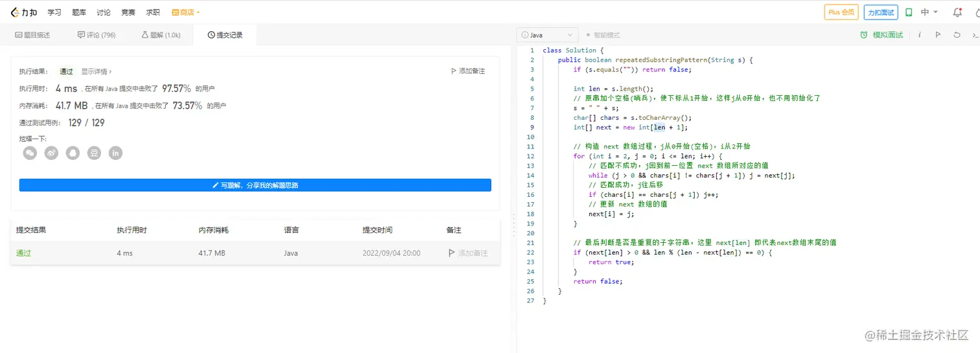Click the 129 / 129 test cases value
Screen dimensions: 980x353
click(x=86, y=122)
